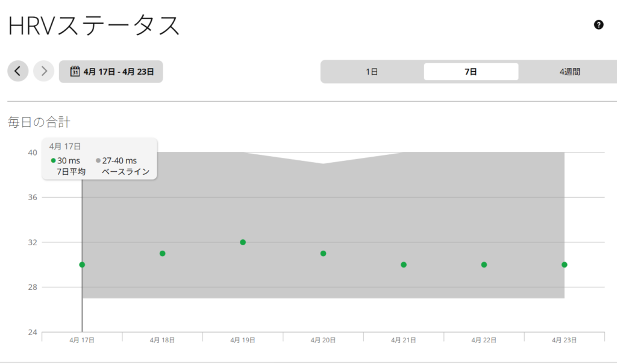This screenshot has height=364, width=617.
Task: Switch to the 4週間 view tab
Action: tap(569, 72)
